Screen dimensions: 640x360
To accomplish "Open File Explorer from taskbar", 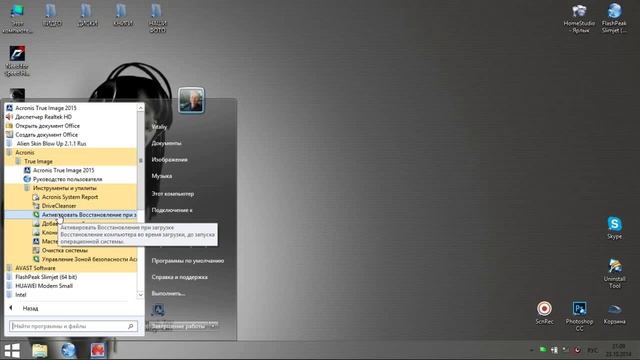I will pos(40,351).
